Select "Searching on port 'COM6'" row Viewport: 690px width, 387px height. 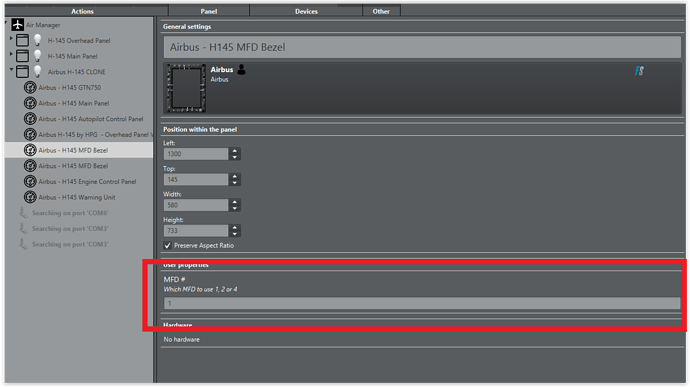[x=70, y=213]
